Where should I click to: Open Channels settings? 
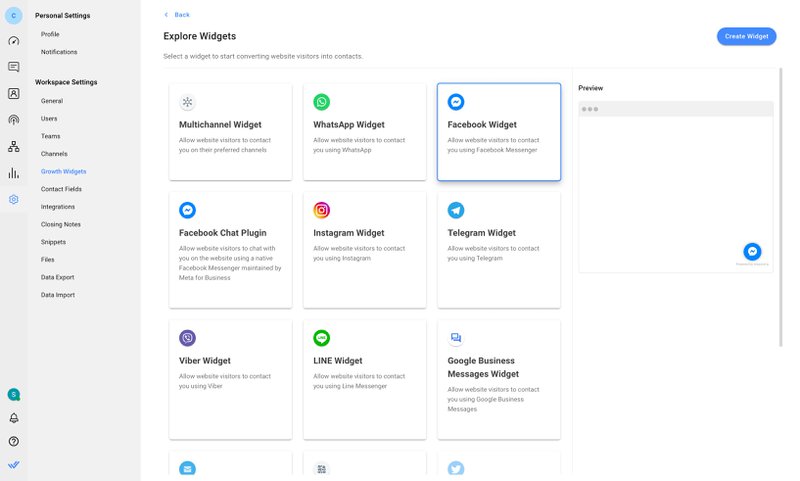[54, 154]
